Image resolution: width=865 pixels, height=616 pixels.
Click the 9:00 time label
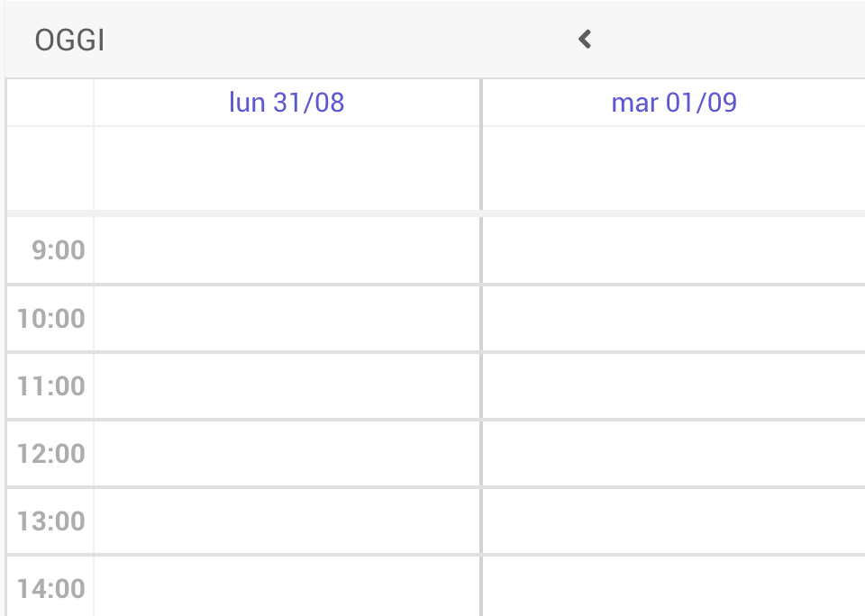[x=59, y=250]
